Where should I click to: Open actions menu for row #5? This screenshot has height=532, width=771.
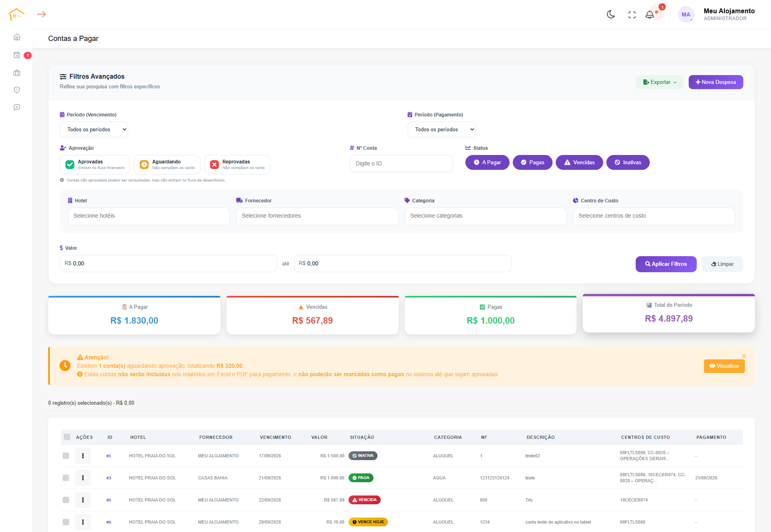point(83,500)
